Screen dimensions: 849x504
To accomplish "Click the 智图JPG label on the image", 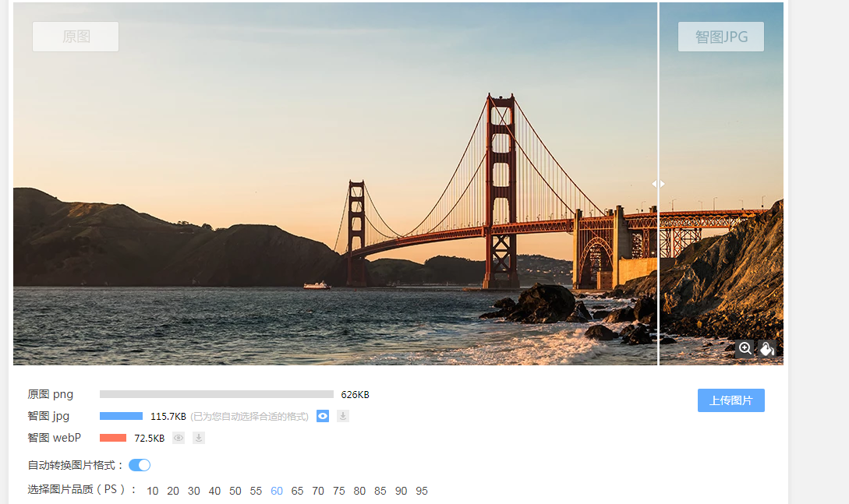I will (x=721, y=37).
